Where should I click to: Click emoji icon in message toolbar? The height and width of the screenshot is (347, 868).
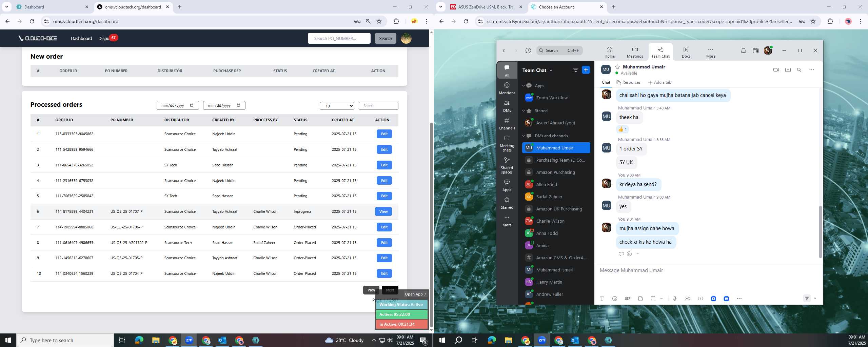tap(614, 299)
